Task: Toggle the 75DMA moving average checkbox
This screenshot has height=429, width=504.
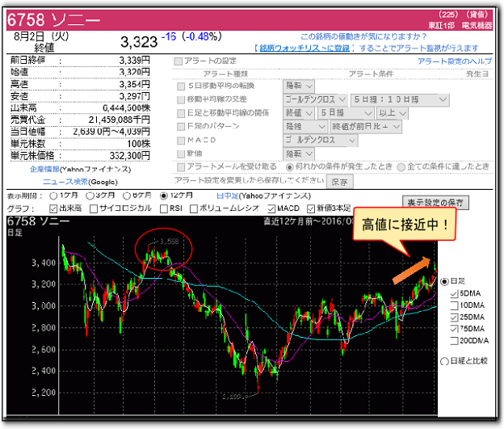Action: tap(454, 329)
